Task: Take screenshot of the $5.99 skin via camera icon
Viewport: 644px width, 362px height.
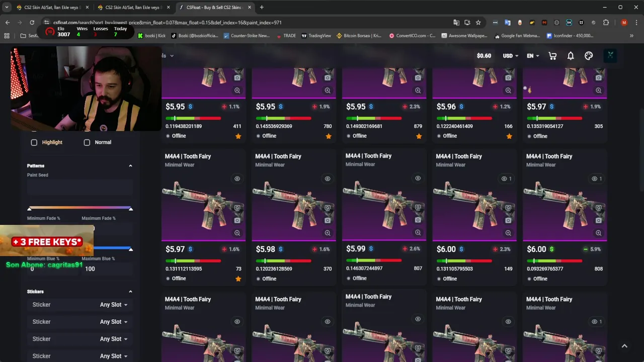Action: pos(418,220)
